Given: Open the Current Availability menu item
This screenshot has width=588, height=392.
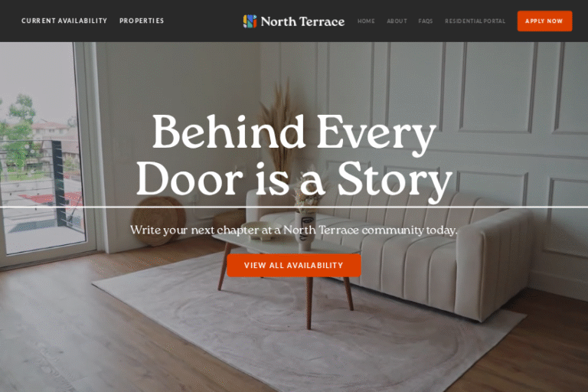Looking at the screenshot, I should tap(64, 21).
